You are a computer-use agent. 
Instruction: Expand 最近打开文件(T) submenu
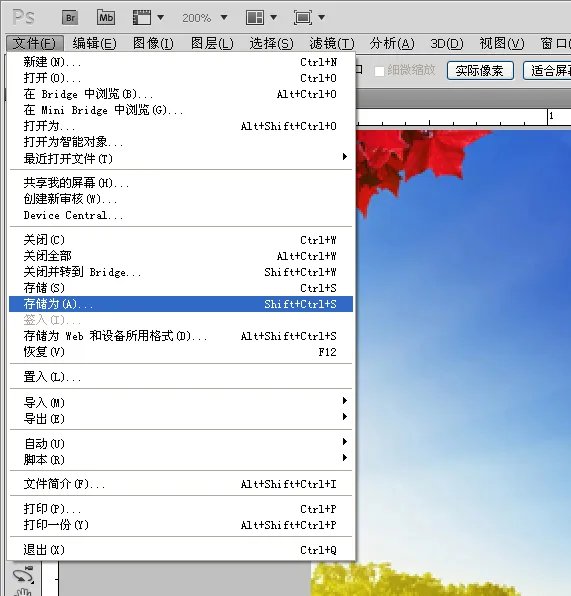click(x=181, y=158)
